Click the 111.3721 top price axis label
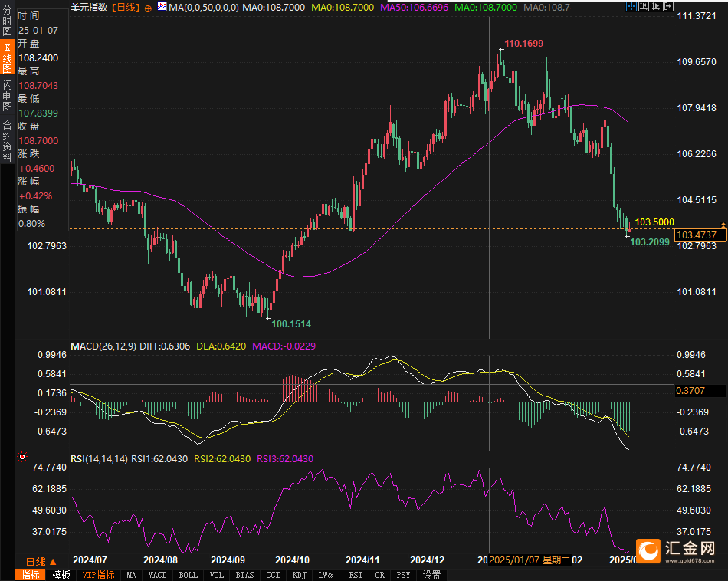This screenshot has height=581, width=728. 697,16
